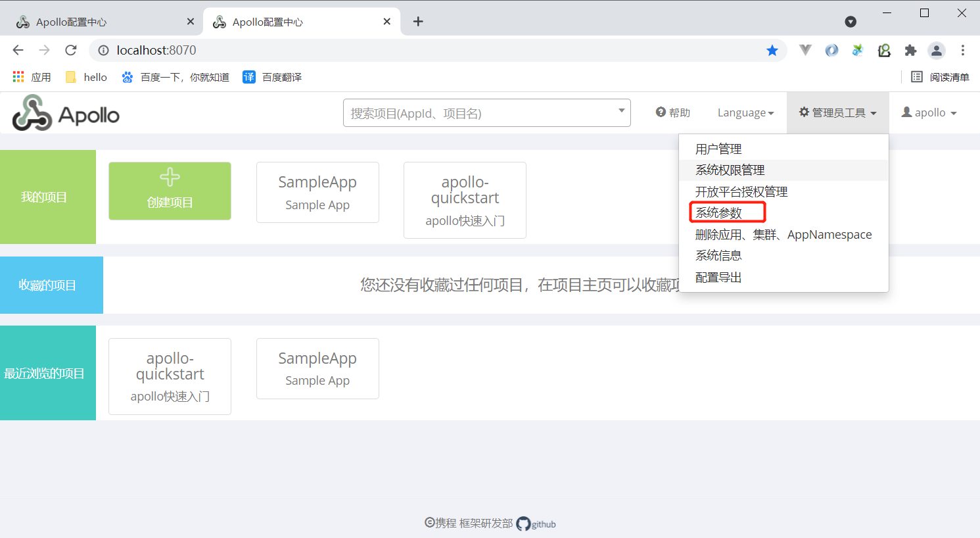This screenshot has width=980, height=538.
Task: Select 用户管理 from the admin menu
Action: (783, 149)
